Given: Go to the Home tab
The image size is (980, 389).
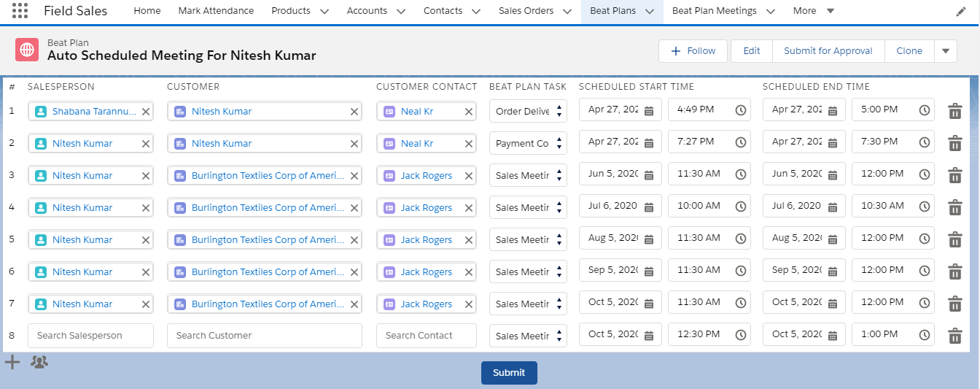Looking at the screenshot, I should click(x=147, y=11).
